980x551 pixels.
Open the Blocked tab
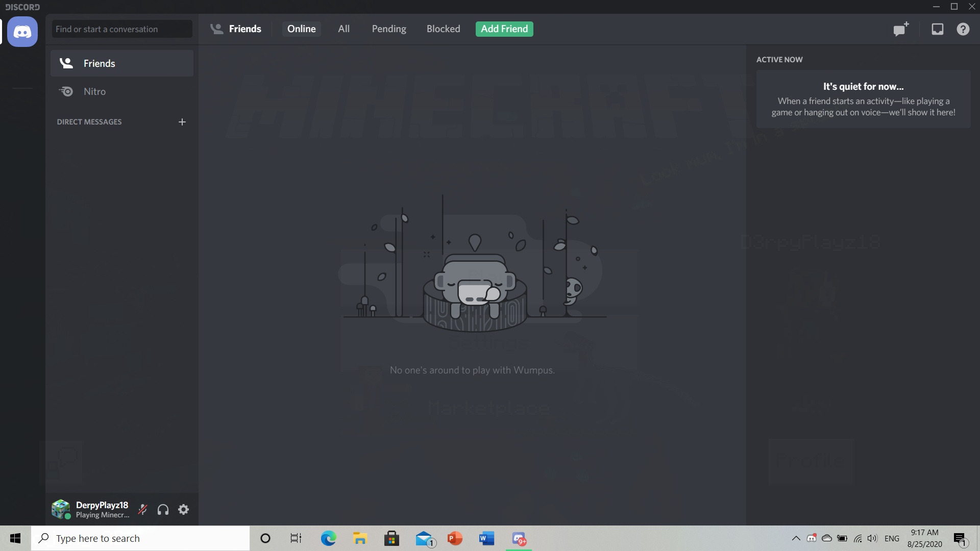coord(443,29)
